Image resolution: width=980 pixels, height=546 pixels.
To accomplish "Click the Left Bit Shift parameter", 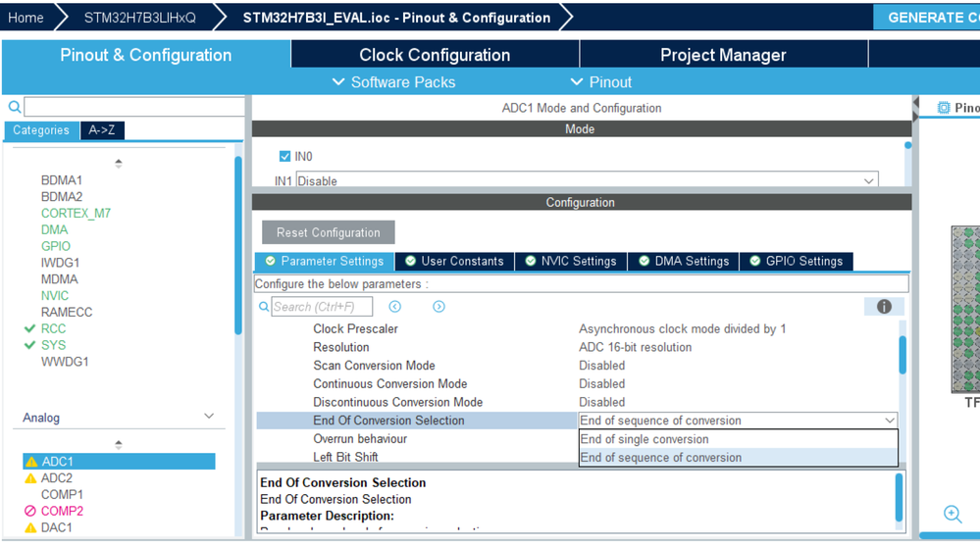I will pos(345,457).
